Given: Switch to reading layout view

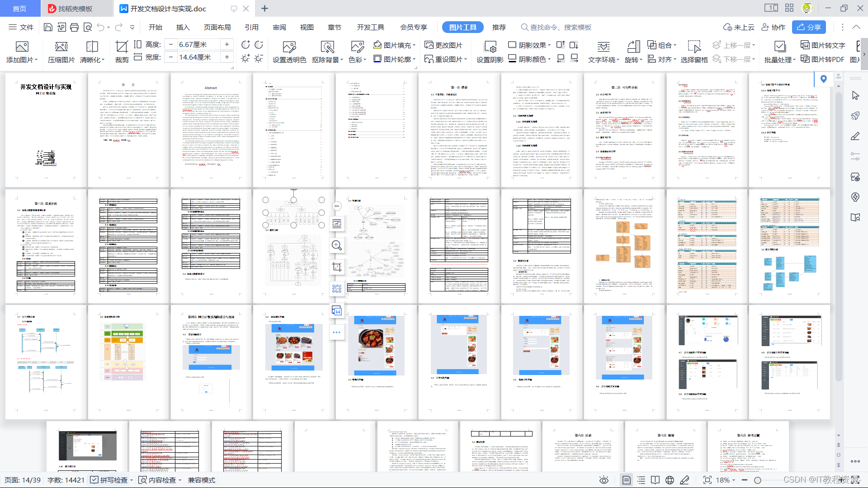Looking at the screenshot, I should 656,480.
